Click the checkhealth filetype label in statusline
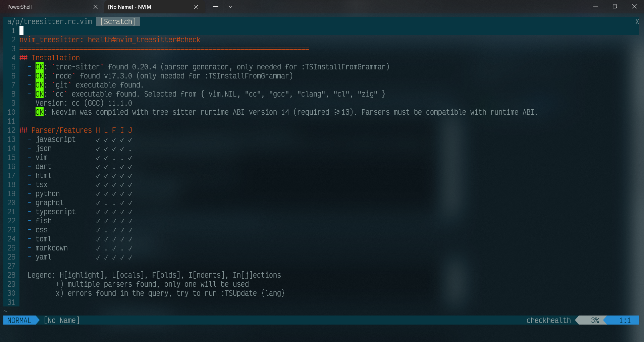The image size is (644, 342). (548, 320)
